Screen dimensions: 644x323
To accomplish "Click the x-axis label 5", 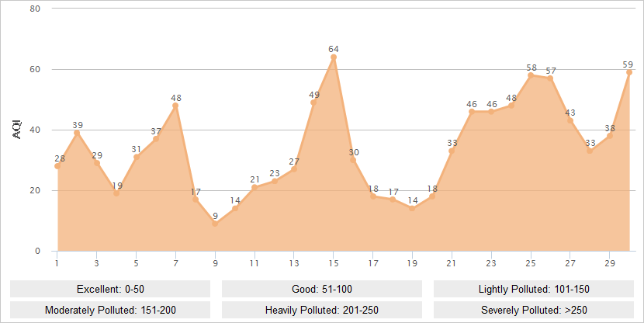I will [136, 263].
